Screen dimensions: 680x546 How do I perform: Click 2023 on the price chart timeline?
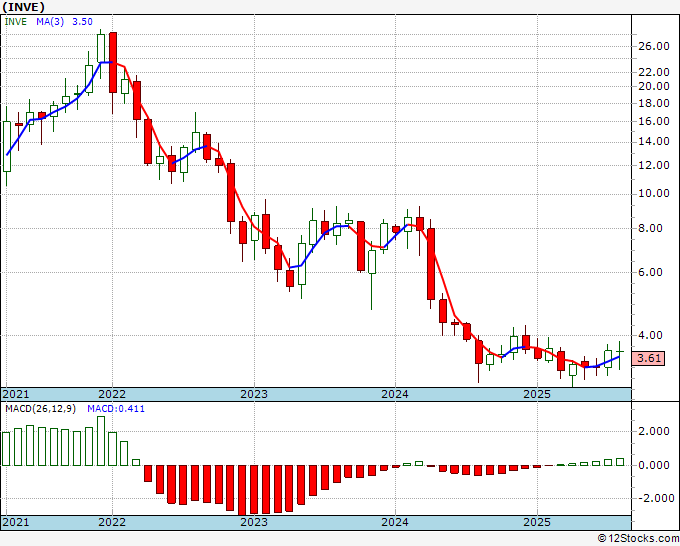point(254,394)
